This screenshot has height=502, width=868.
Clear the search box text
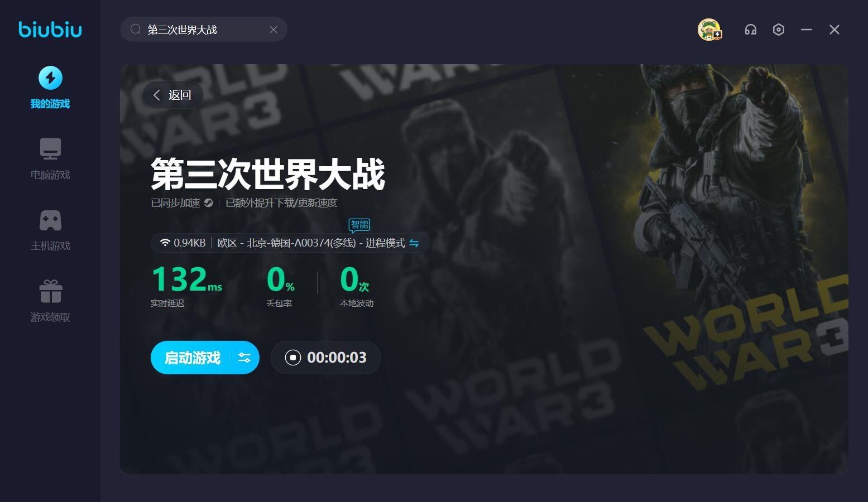click(x=274, y=30)
